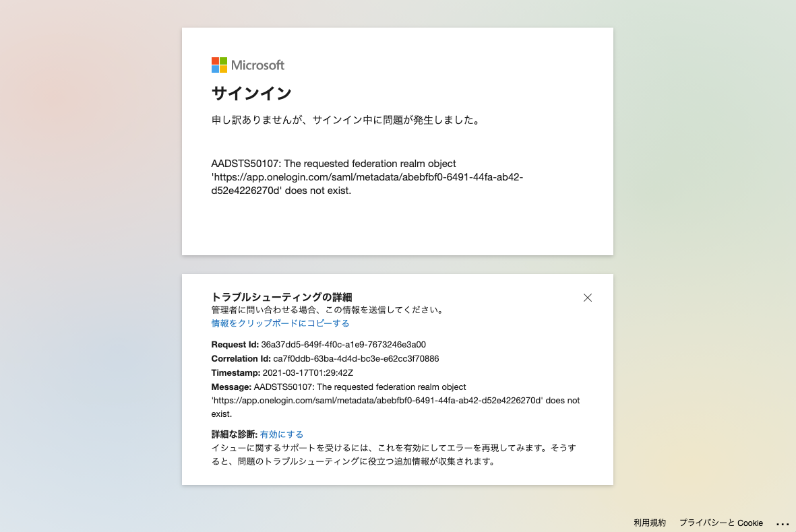Image resolution: width=796 pixels, height=532 pixels.
Task: Click the トラブルシューティングの詳細 heading
Action: point(282,297)
